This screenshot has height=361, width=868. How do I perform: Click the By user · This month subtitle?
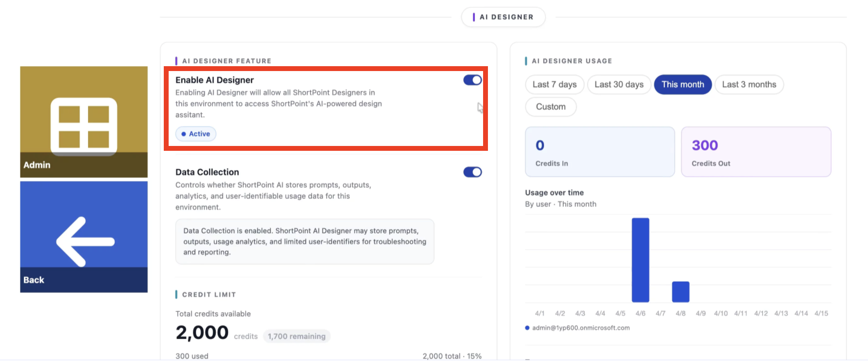[x=560, y=204]
